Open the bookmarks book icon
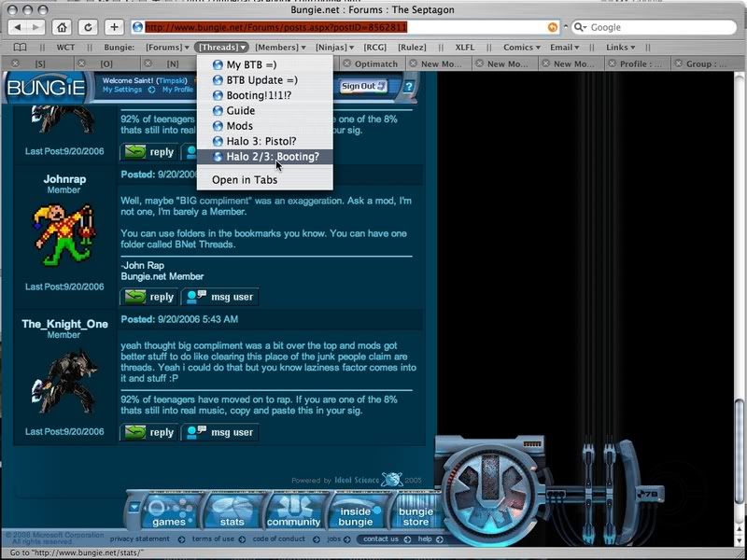 point(20,47)
